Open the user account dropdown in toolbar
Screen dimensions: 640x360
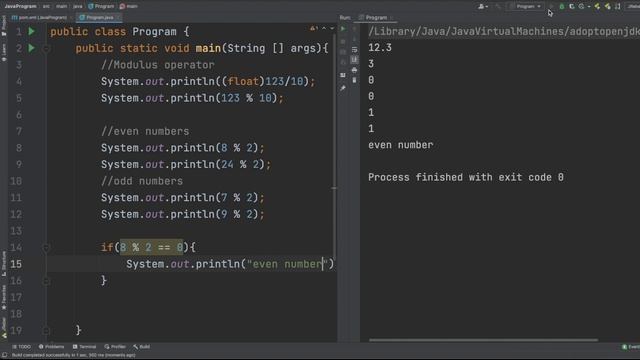click(483, 6)
